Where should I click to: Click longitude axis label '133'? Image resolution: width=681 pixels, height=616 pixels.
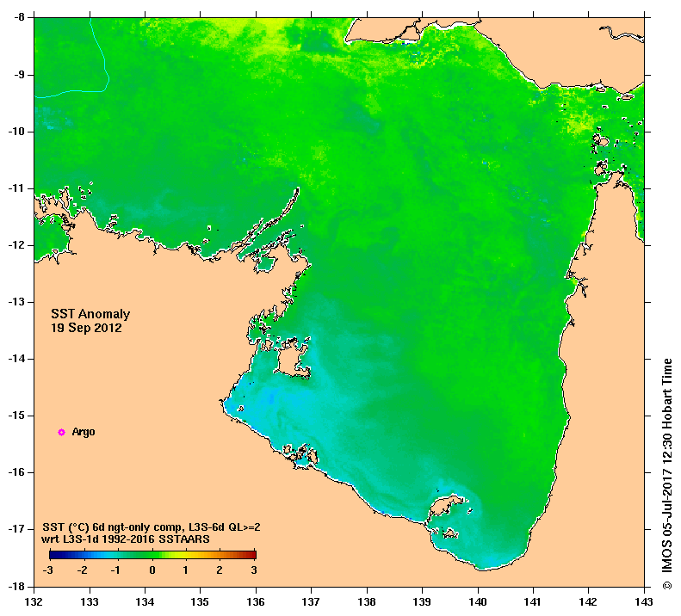pyautogui.click(x=90, y=601)
